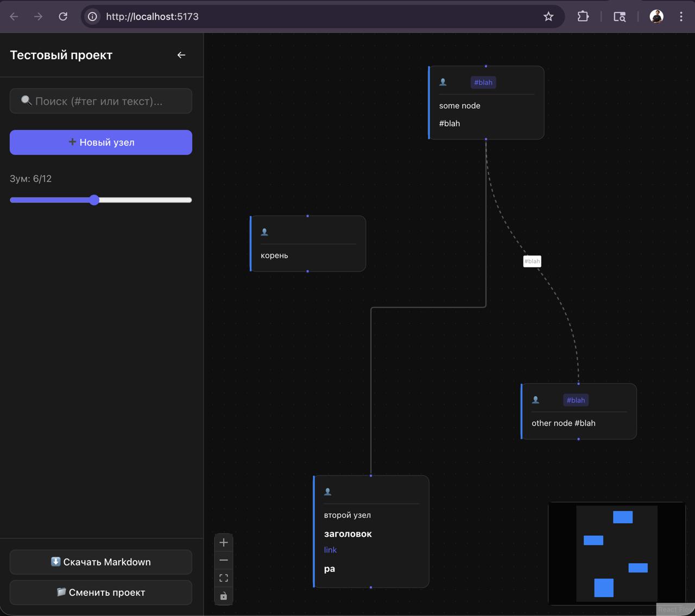Click the 'заголовок' heading in 'второй узел'

[x=348, y=534]
